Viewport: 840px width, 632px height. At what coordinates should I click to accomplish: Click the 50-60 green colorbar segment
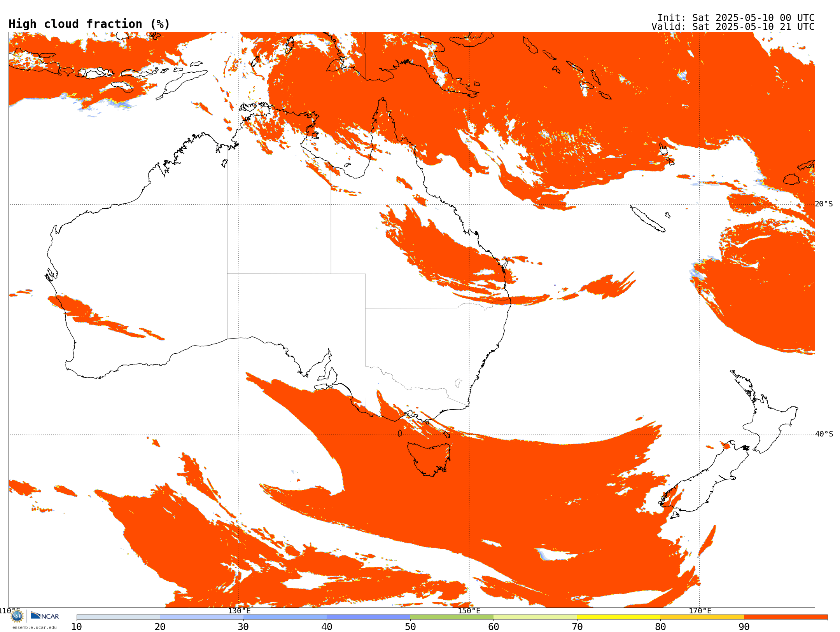point(452,617)
